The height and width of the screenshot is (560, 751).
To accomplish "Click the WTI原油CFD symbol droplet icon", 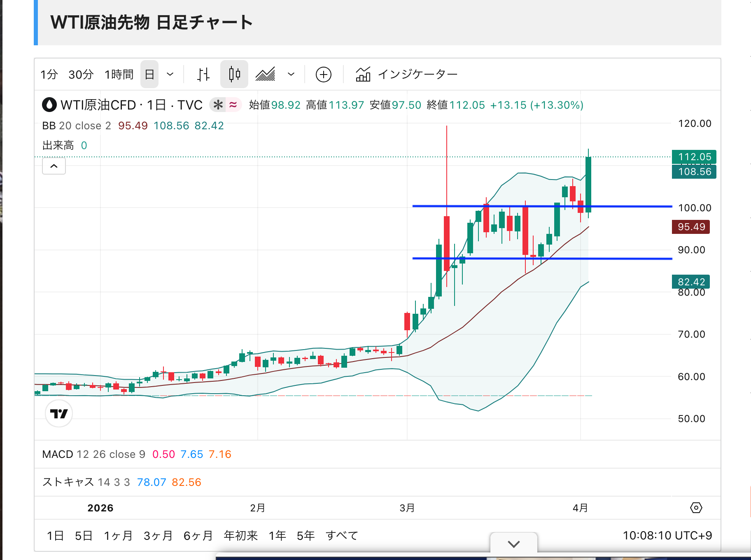I will 49,105.
